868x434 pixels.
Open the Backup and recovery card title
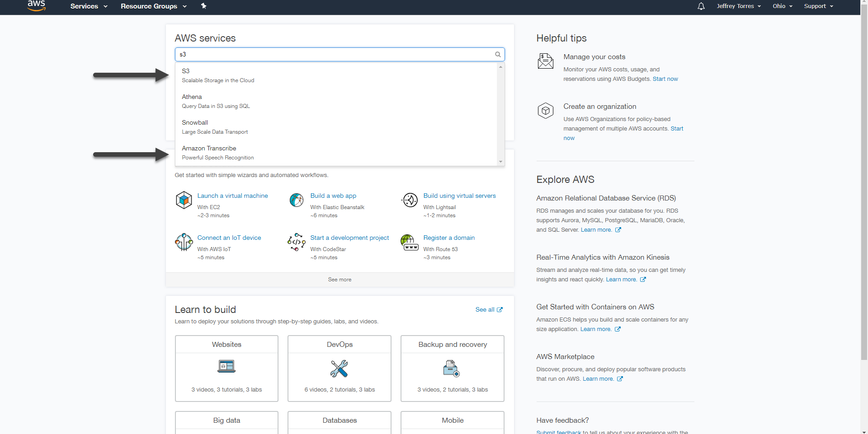(453, 345)
